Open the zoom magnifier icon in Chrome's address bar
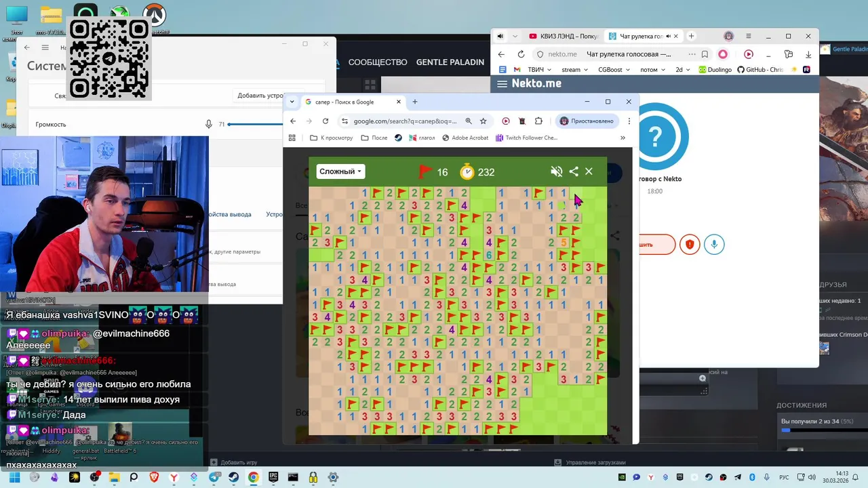This screenshot has height=488, width=868. tap(469, 121)
